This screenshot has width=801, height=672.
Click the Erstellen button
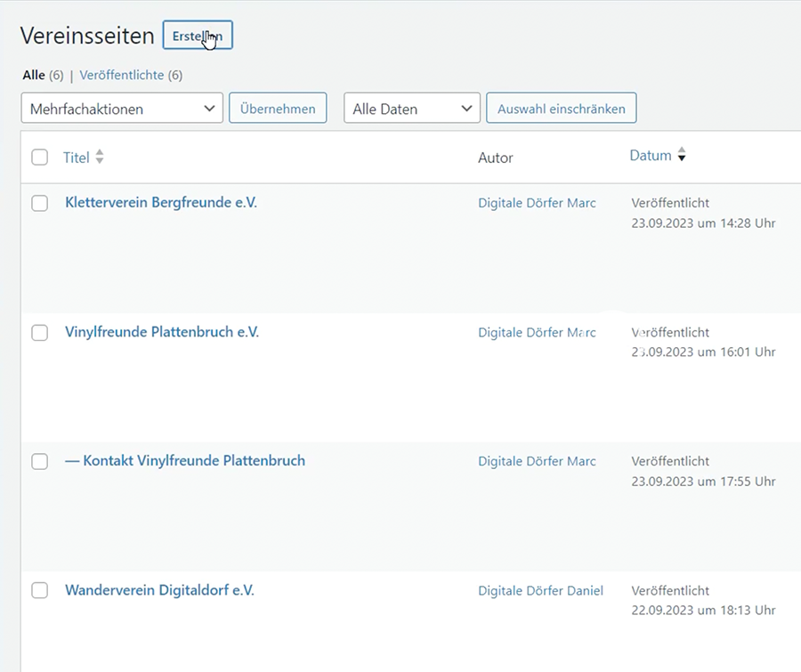pos(198,35)
